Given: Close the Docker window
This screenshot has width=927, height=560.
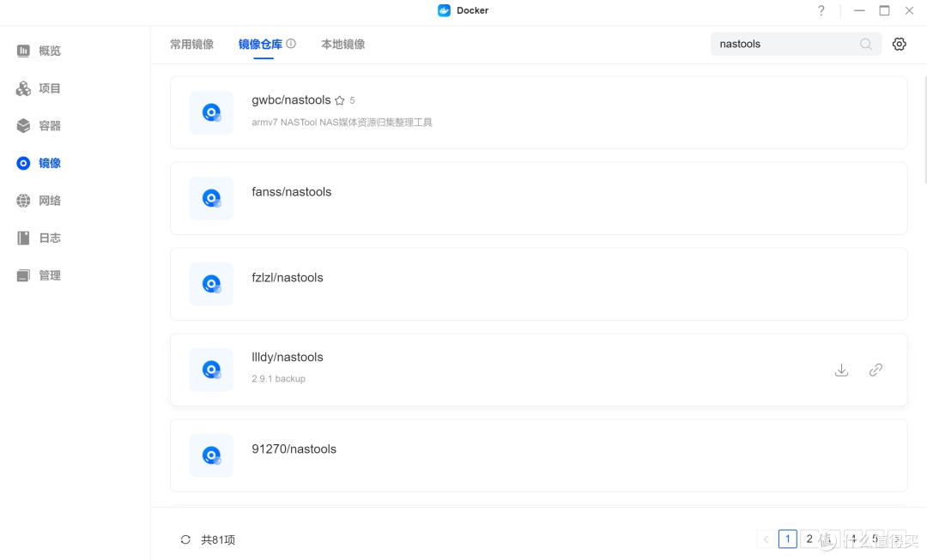Looking at the screenshot, I should tap(909, 10).
